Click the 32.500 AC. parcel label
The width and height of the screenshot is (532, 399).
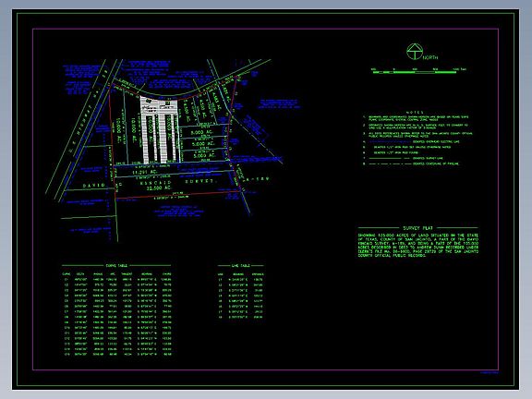159,187
